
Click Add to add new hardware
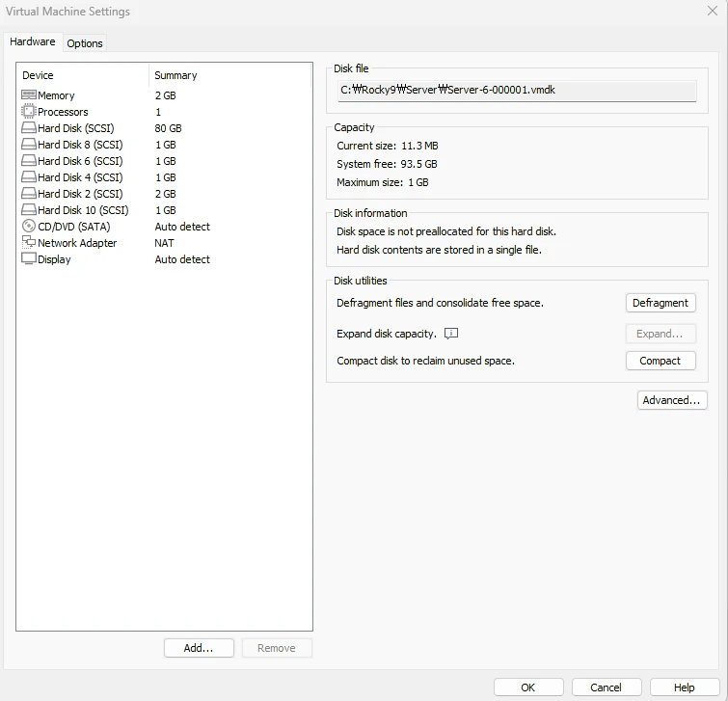point(199,648)
